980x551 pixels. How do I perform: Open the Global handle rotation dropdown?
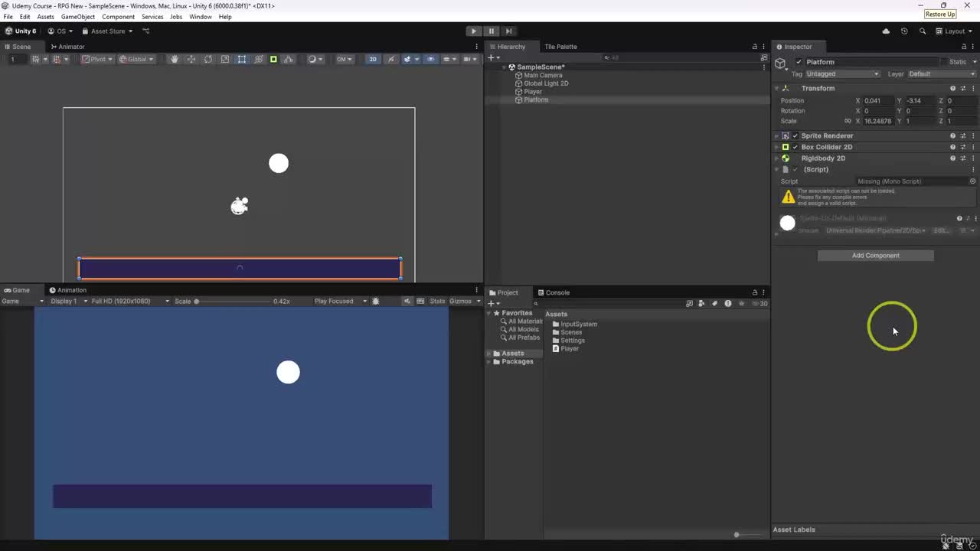pos(136,59)
